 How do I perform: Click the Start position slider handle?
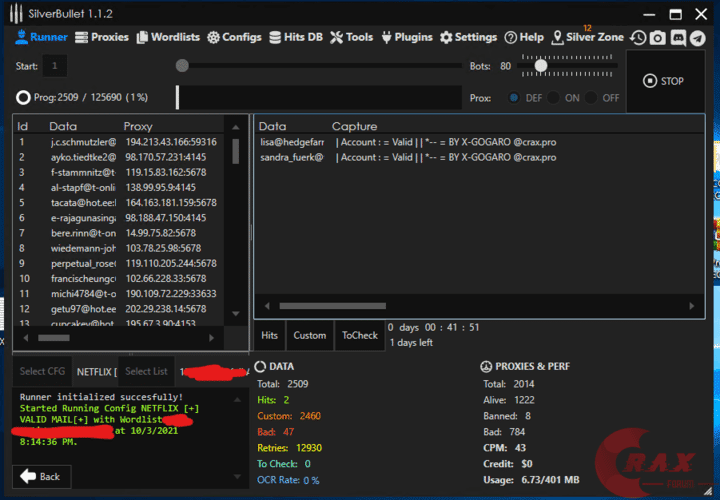[x=182, y=66]
